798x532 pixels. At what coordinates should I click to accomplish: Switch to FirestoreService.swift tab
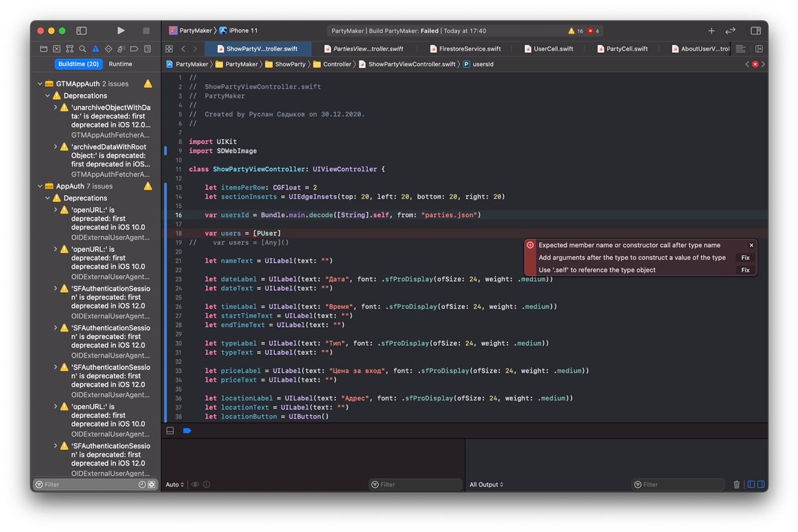(465, 49)
